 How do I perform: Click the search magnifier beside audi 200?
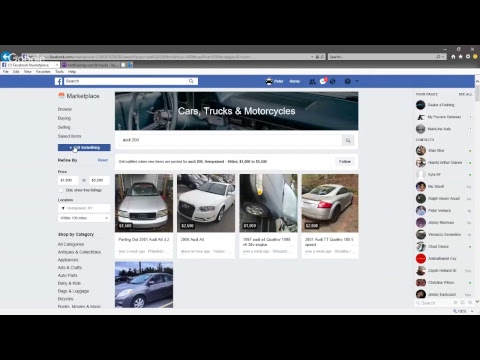click(348, 140)
